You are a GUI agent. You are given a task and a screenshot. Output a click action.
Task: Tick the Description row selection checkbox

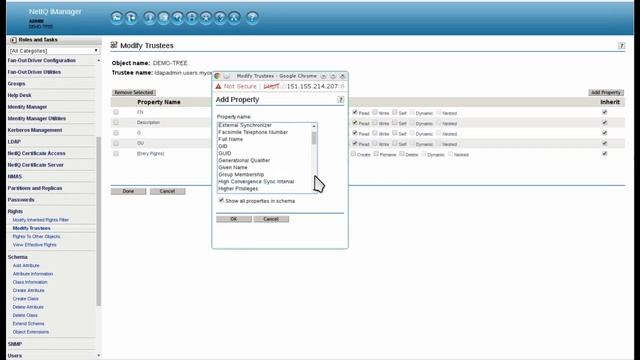(116, 122)
